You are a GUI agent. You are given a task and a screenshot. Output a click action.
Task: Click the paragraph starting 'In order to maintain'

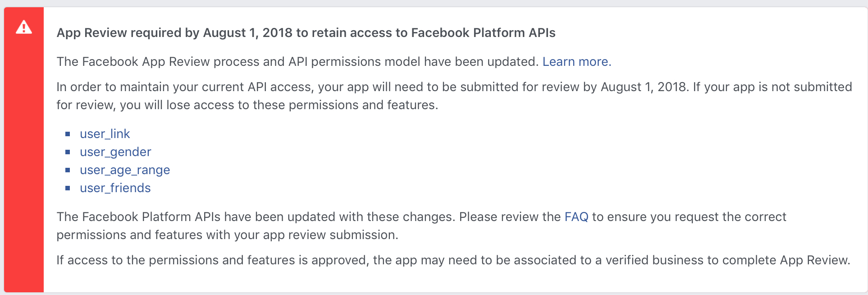[454, 96]
